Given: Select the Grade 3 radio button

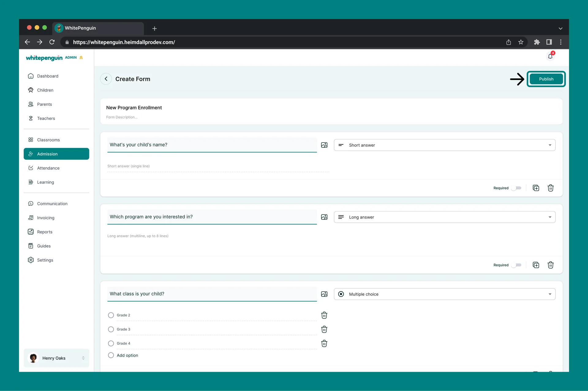Looking at the screenshot, I should [111, 329].
